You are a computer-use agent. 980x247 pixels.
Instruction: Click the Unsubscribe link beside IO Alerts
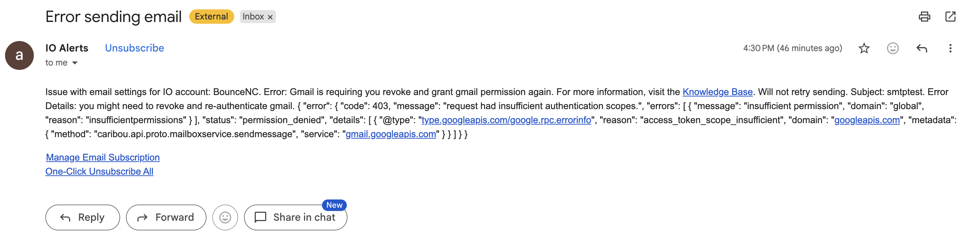(x=134, y=48)
